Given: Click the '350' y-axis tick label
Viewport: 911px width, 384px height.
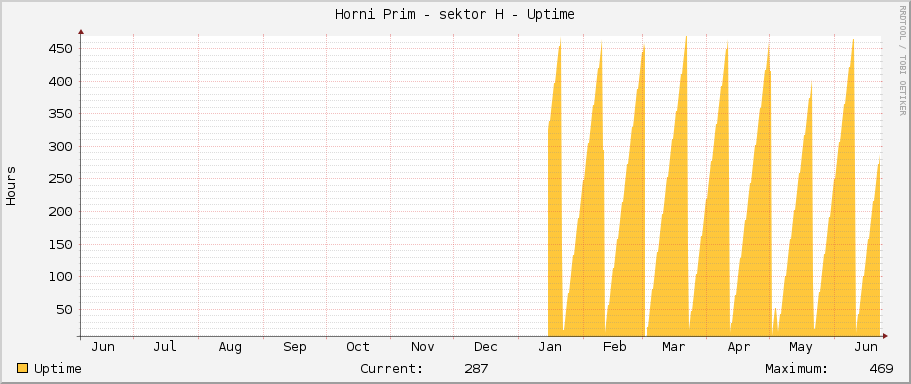Looking at the screenshot, I should pos(60,114).
